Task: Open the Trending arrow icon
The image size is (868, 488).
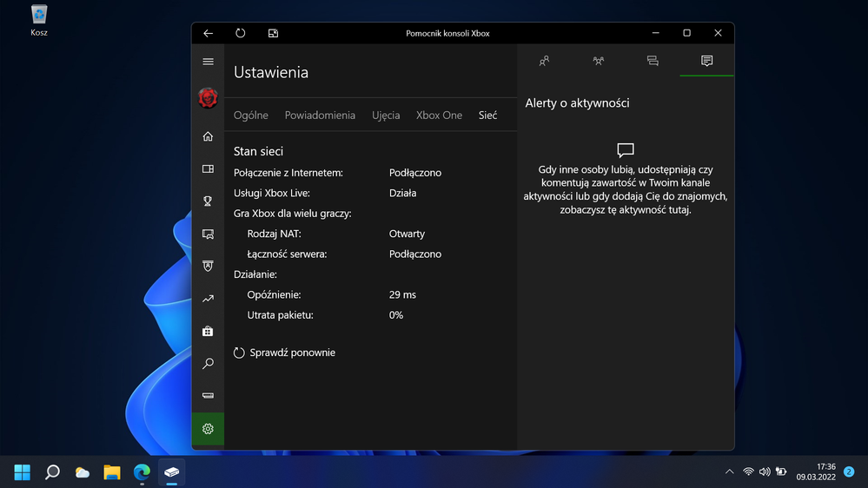Action: [x=208, y=299]
